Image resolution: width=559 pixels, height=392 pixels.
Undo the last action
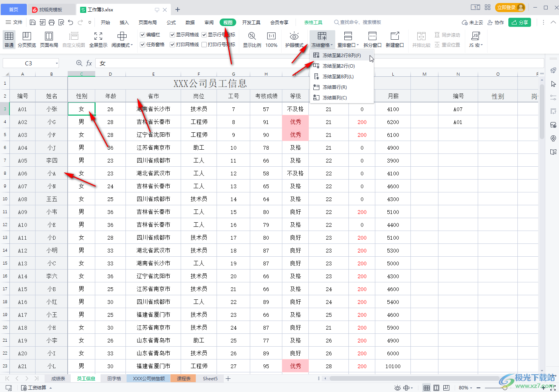tap(71, 22)
